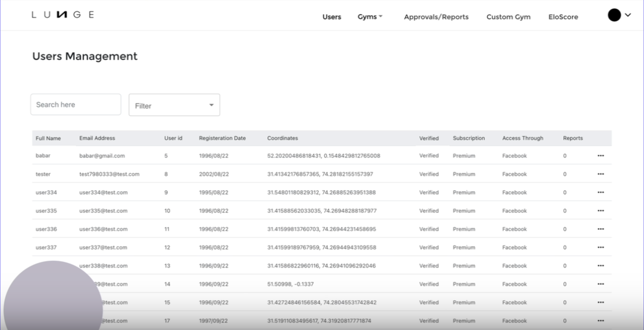
Task: Open the actions menu for tester row
Action: (601, 174)
